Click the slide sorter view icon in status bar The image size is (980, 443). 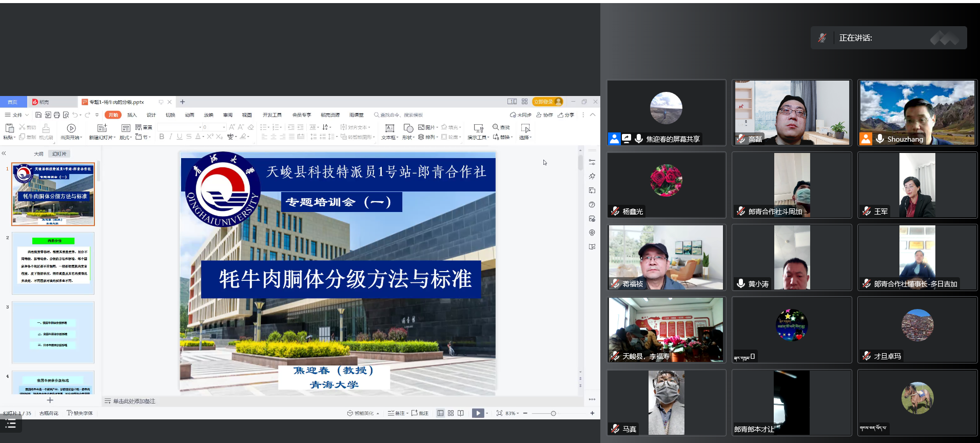(450, 413)
